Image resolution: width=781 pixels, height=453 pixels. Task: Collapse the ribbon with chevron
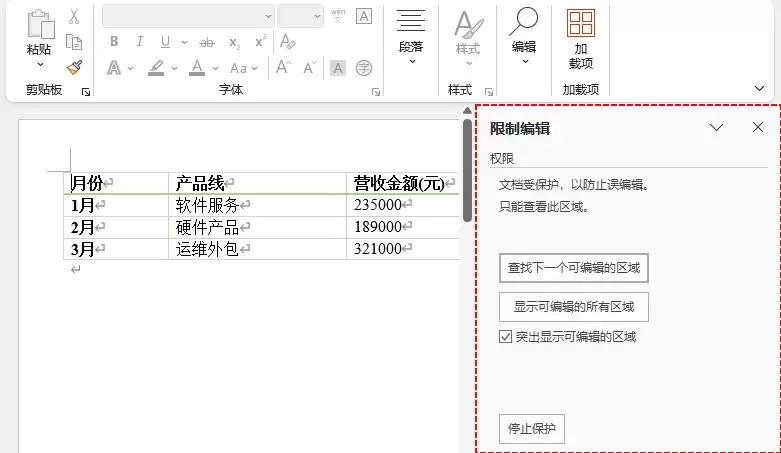pyautogui.click(x=759, y=89)
